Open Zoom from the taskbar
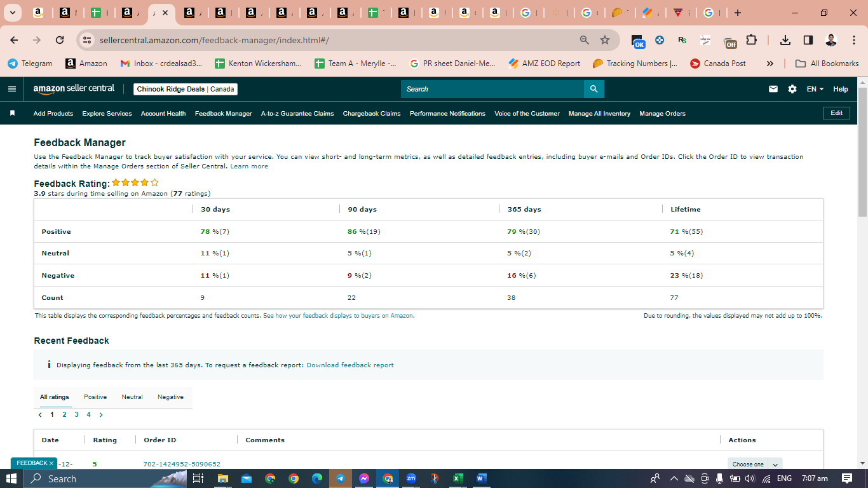 tap(410, 478)
